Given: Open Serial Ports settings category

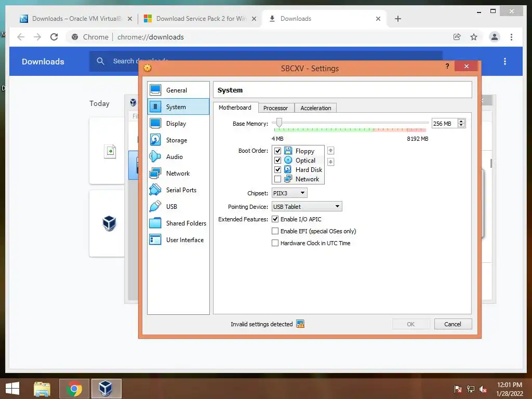Looking at the screenshot, I should 178,190.
